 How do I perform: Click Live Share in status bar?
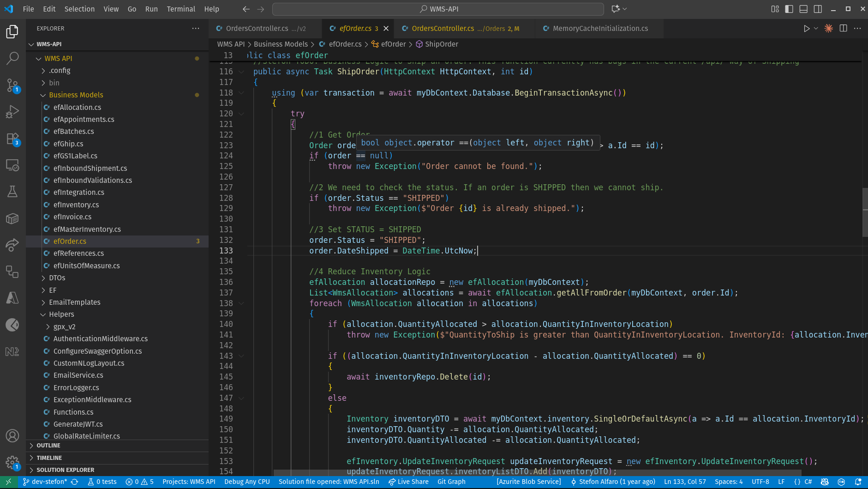pos(408,482)
